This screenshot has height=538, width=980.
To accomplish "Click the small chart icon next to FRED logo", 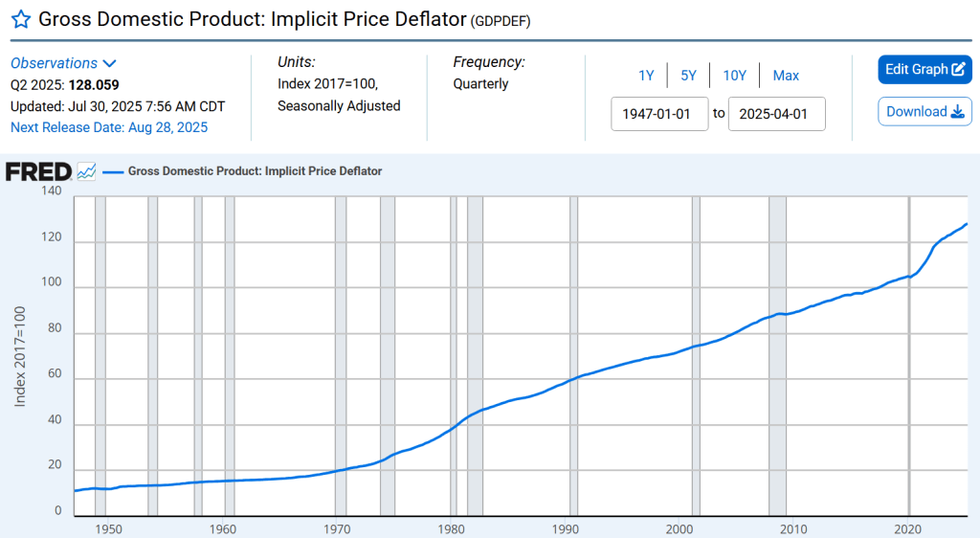I will click(x=87, y=172).
